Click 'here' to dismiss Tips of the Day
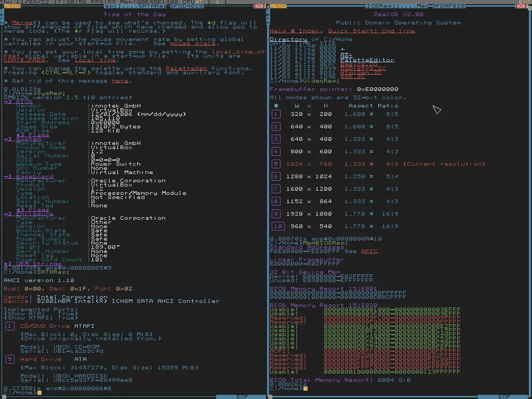Screen dimensions: 532x399 pos(121,81)
